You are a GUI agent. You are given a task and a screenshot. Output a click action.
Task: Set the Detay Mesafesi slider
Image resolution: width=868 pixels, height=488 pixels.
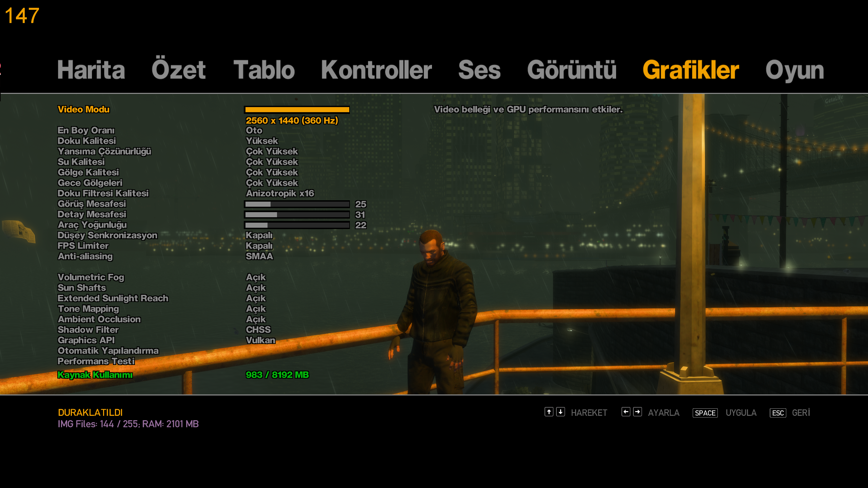coord(297,215)
